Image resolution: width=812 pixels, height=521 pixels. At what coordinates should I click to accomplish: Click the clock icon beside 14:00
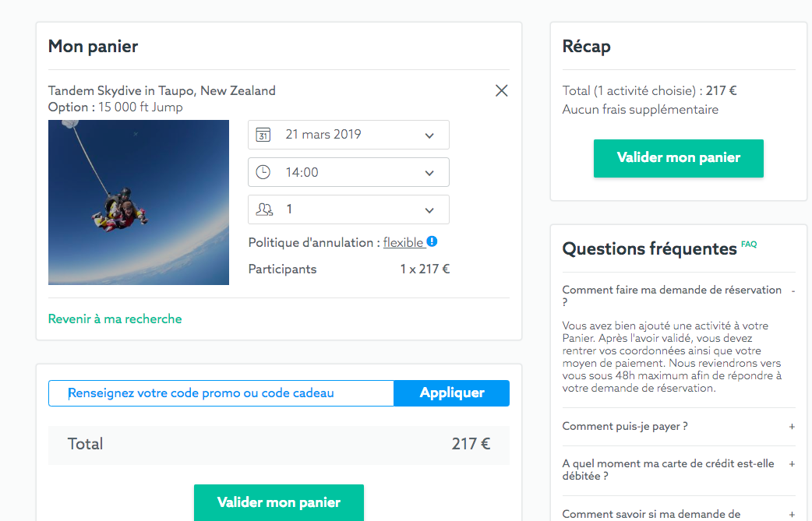[x=263, y=172]
